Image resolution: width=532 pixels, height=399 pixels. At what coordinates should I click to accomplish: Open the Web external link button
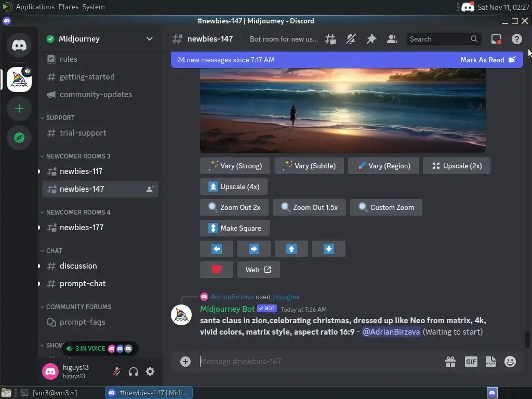click(259, 270)
